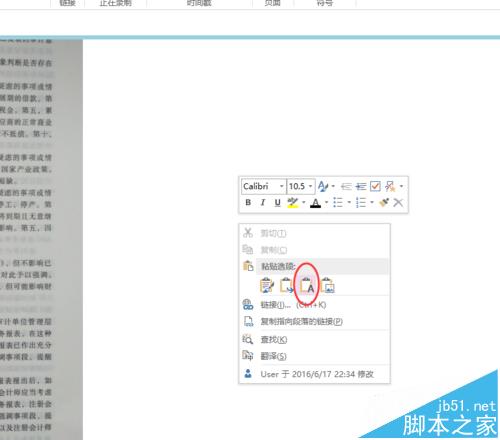Paste as text only (circled A icon)
This screenshot has width=500, height=440.
coord(307,286)
